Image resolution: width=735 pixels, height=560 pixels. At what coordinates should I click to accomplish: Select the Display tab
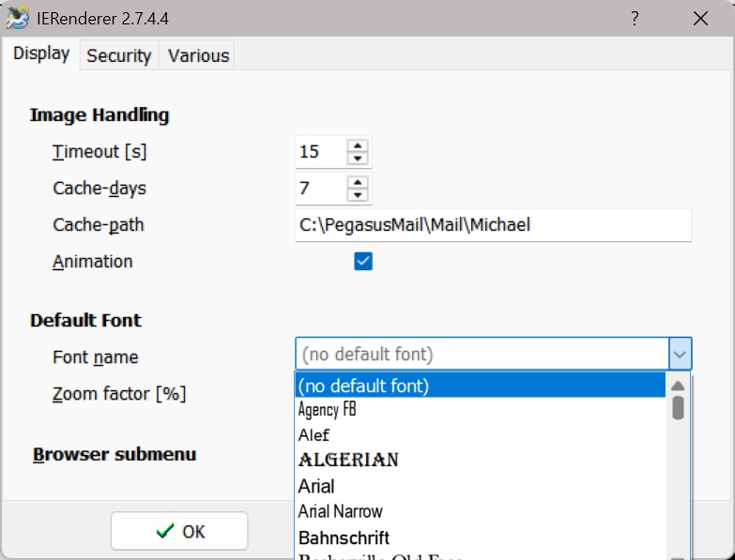pos(41,53)
